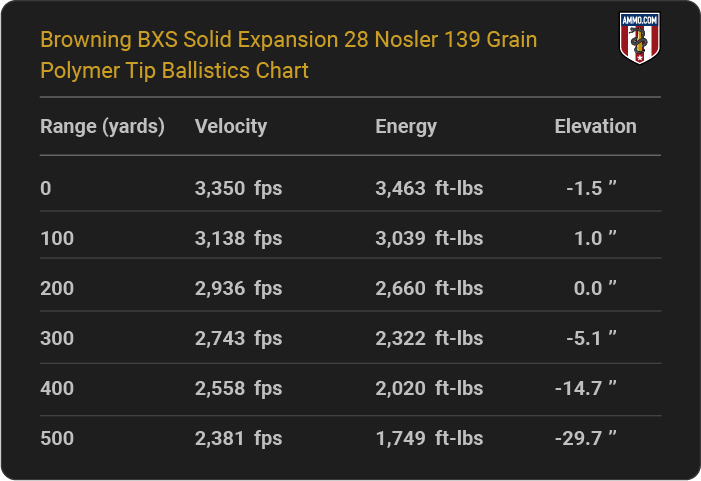Select the 1,749 ft-lbs energy value
The height and width of the screenshot is (481, 701).
point(429,439)
